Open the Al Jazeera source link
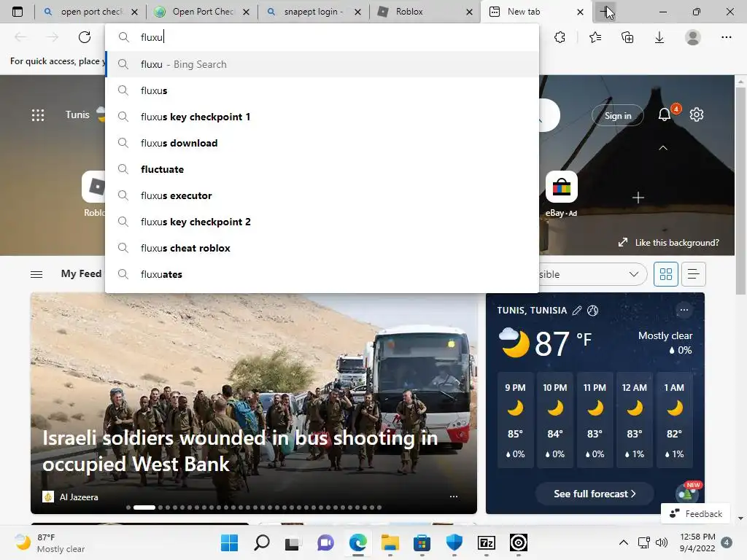 click(x=71, y=497)
